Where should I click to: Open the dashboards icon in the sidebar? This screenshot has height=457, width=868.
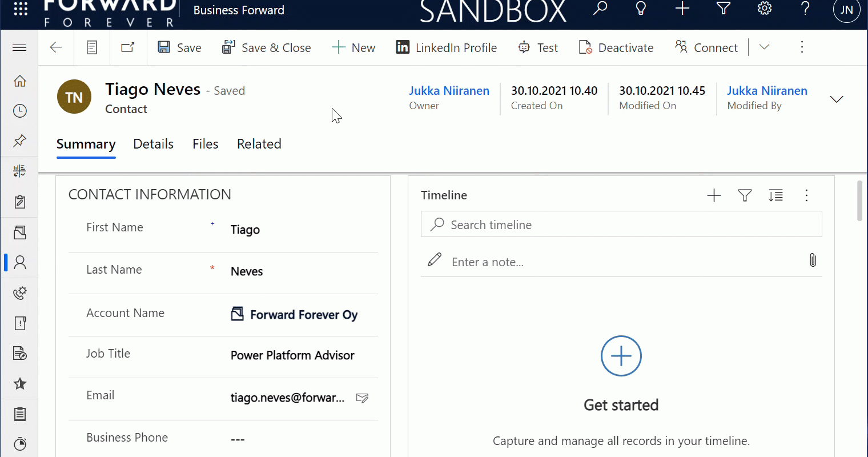click(x=20, y=171)
